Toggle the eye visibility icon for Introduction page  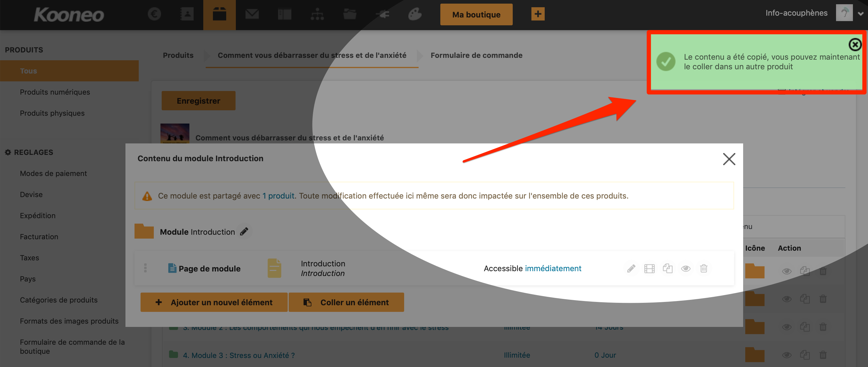[x=685, y=268]
